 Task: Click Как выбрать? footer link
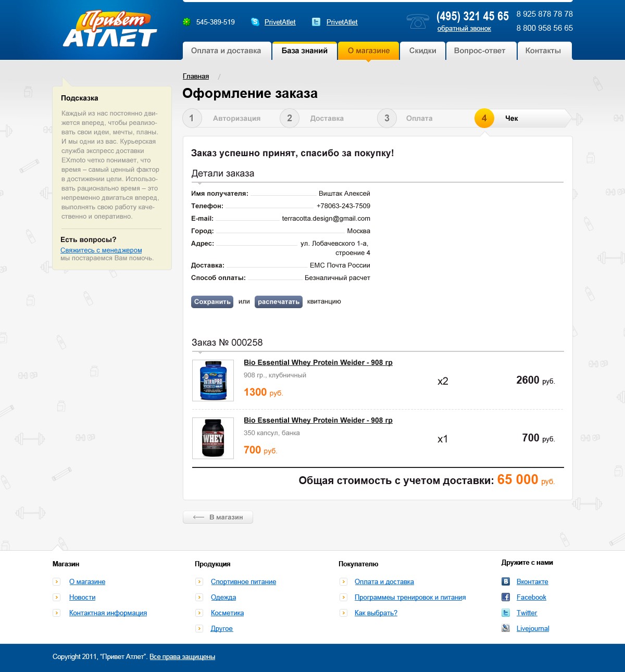click(x=376, y=613)
